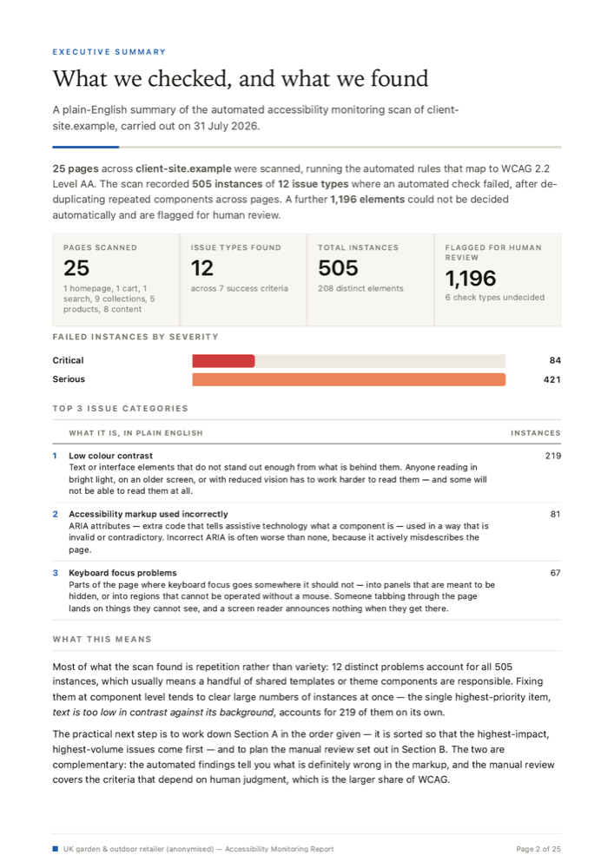Click the Serious count 421

click(552, 380)
